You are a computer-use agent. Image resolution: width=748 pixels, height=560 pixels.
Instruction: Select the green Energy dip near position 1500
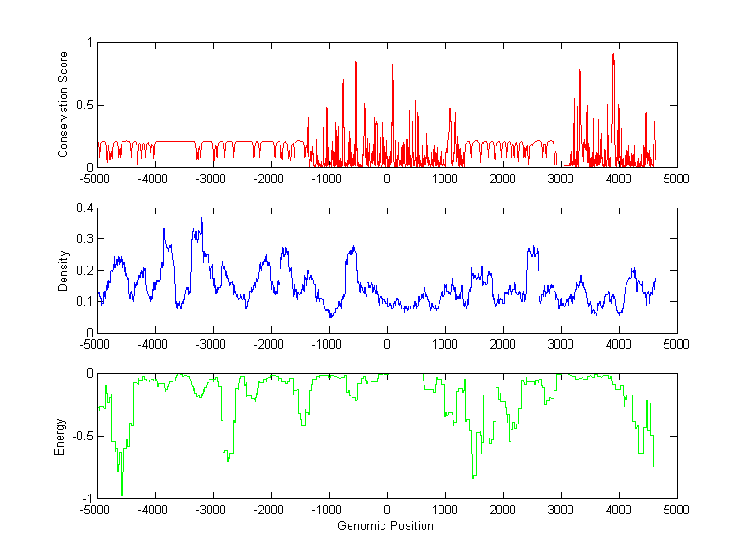(x=474, y=476)
